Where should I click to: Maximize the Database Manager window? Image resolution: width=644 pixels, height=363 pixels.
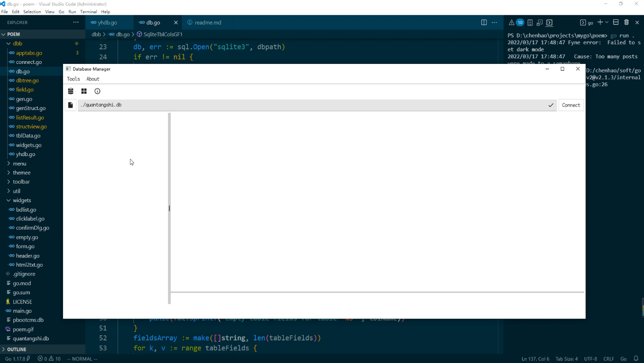(x=563, y=69)
